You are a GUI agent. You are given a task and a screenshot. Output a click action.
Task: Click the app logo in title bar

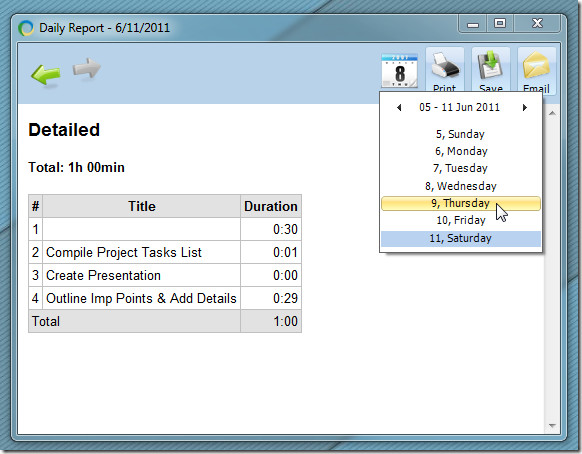(26, 28)
